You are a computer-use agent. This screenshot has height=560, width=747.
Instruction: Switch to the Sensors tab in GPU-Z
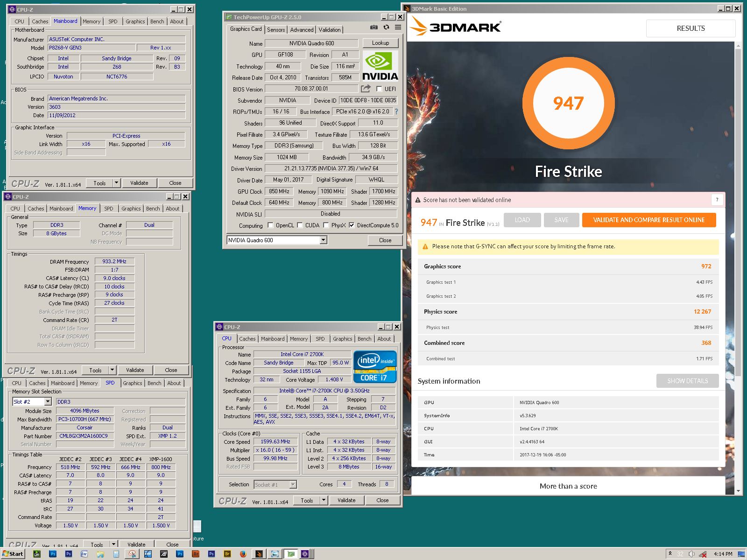tap(276, 29)
